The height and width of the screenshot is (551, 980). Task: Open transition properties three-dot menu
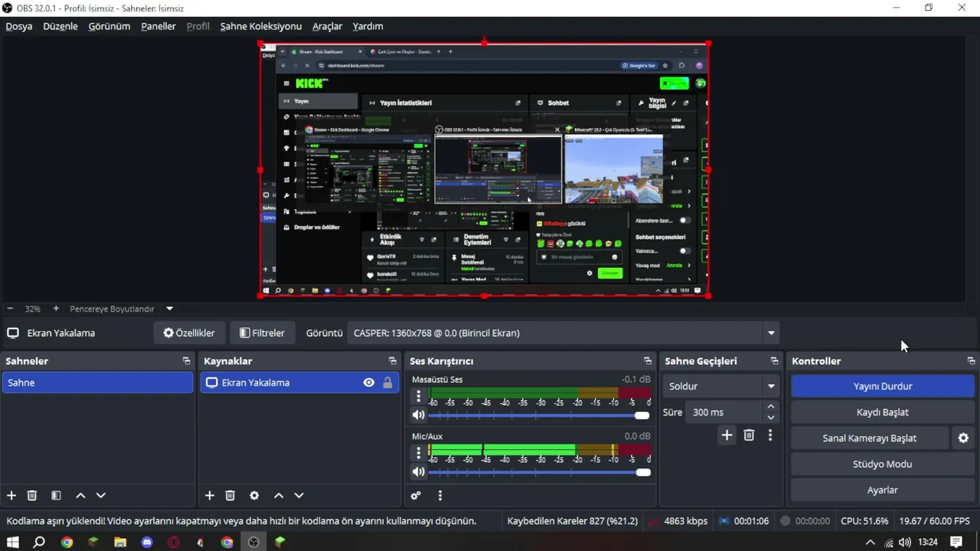770,435
